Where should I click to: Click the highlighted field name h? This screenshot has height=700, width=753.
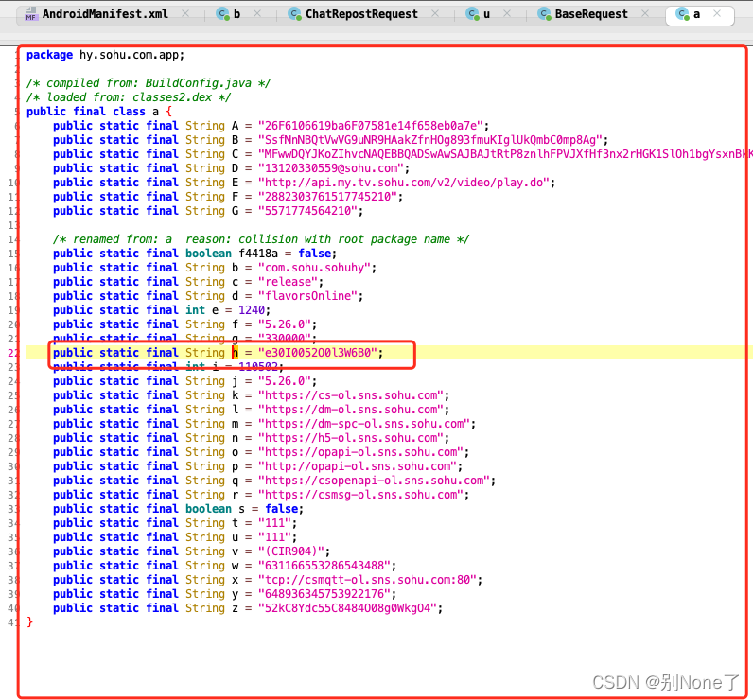click(x=235, y=353)
